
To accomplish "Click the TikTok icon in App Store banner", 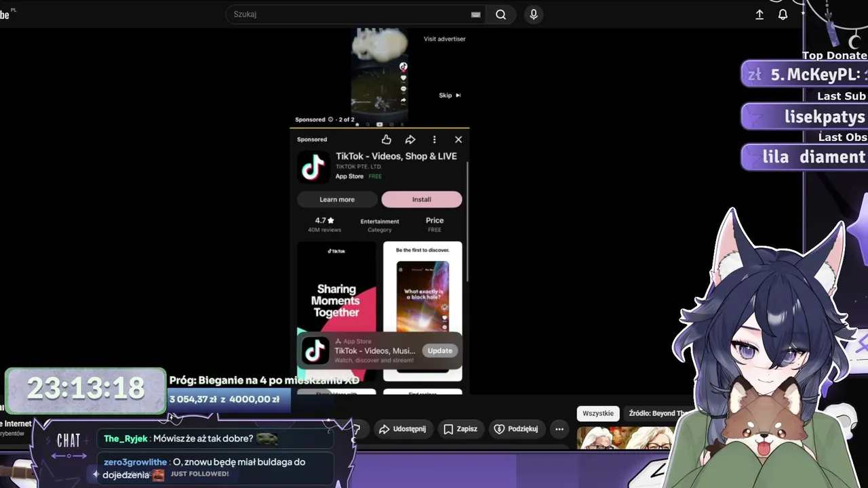I will (x=315, y=350).
